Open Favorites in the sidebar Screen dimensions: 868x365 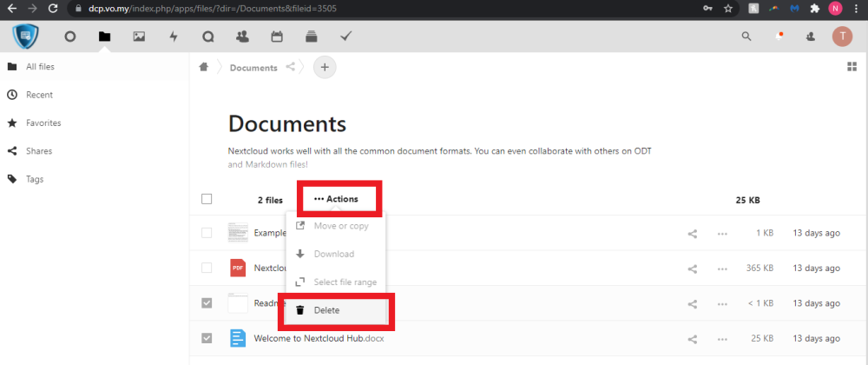pyautogui.click(x=43, y=123)
